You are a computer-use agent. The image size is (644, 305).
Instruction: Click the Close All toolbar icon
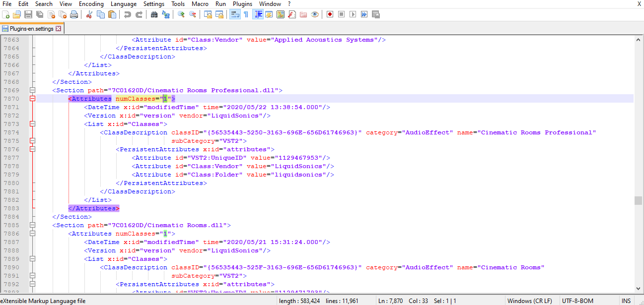click(63, 14)
